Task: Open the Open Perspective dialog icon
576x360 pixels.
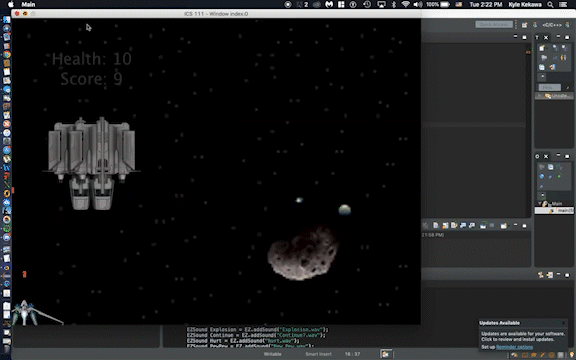Action: click(525, 25)
